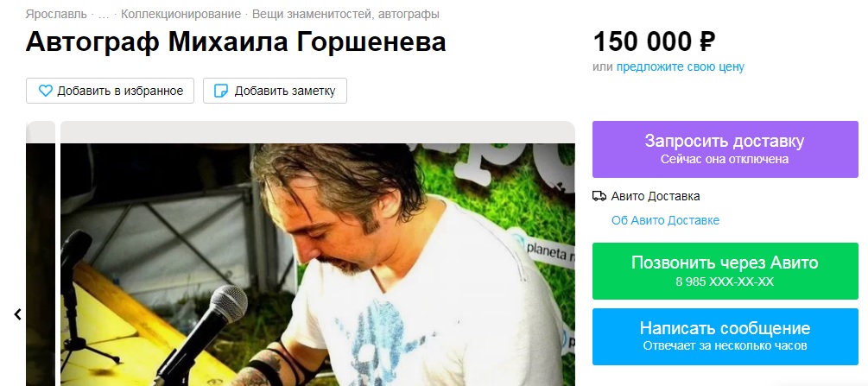Go to previous photo with left arrow
The image size is (868, 386).
click(x=17, y=314)
